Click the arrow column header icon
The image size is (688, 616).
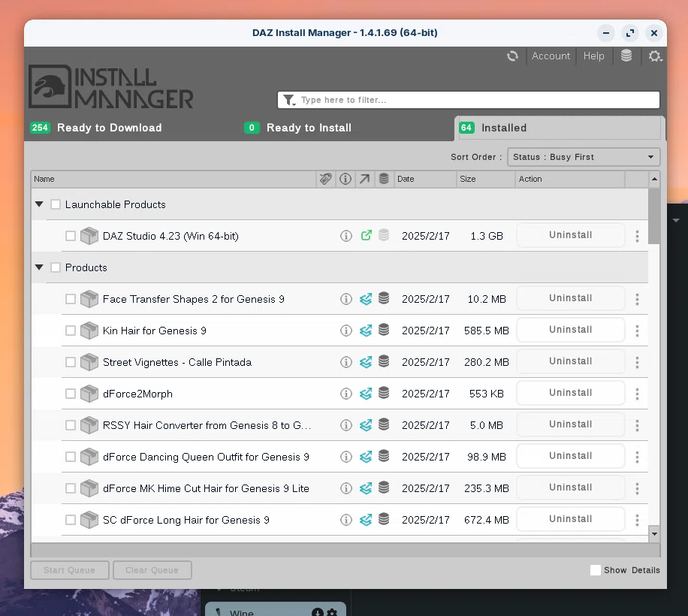364,179
